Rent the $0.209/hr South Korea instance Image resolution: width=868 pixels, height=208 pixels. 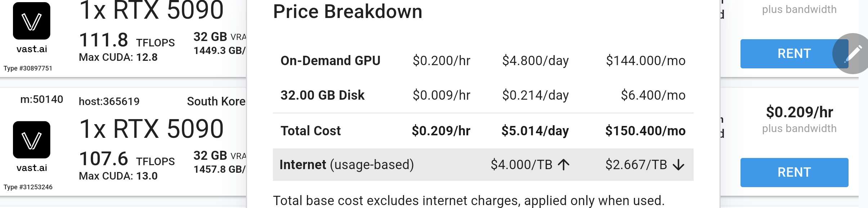(794, 172)
